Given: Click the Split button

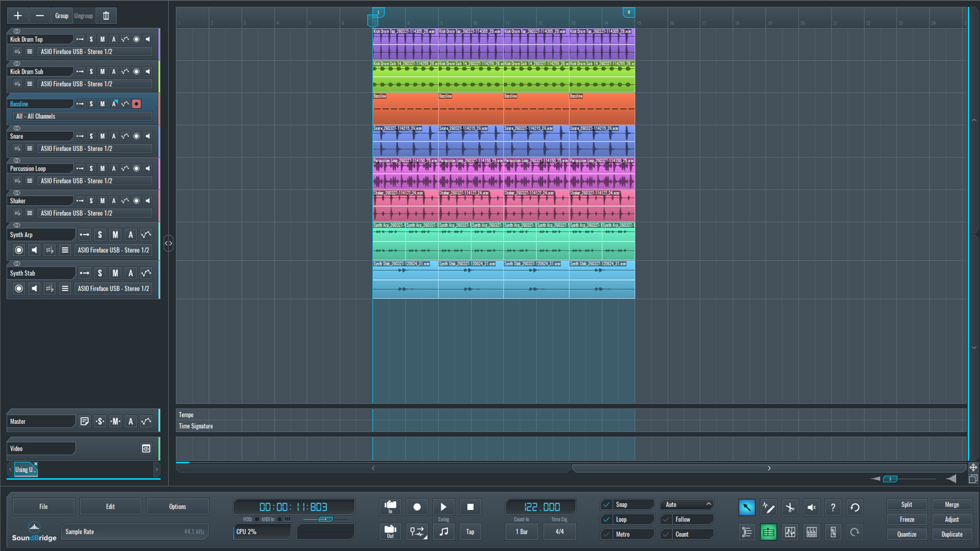Looking at the screenshot, I should [x=906, y=505].
